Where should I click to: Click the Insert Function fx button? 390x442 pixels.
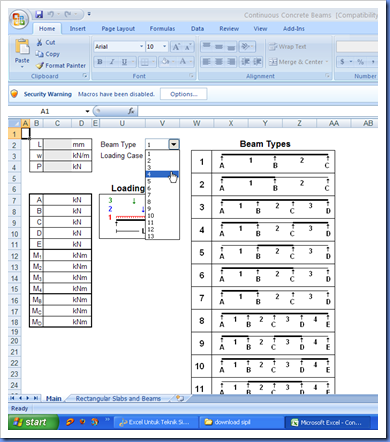(131, 111)
